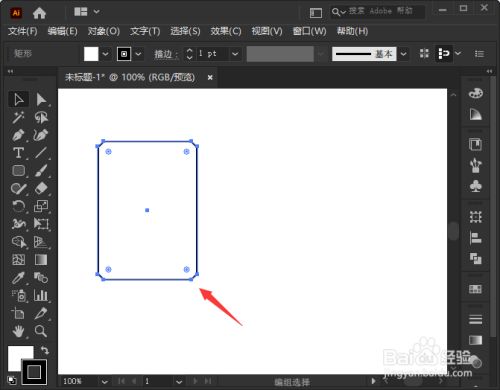Select the Direct Selection tool

pyautogui.click(x=41, y=99)
